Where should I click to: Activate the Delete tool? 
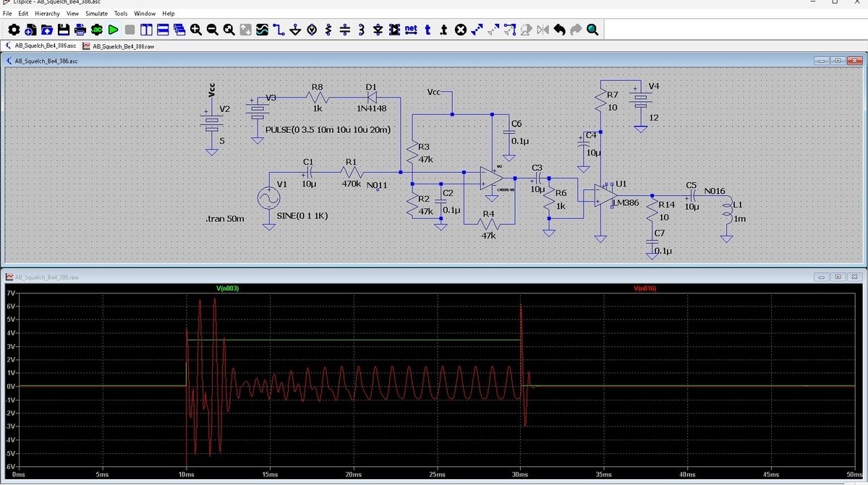click(460, 30)
